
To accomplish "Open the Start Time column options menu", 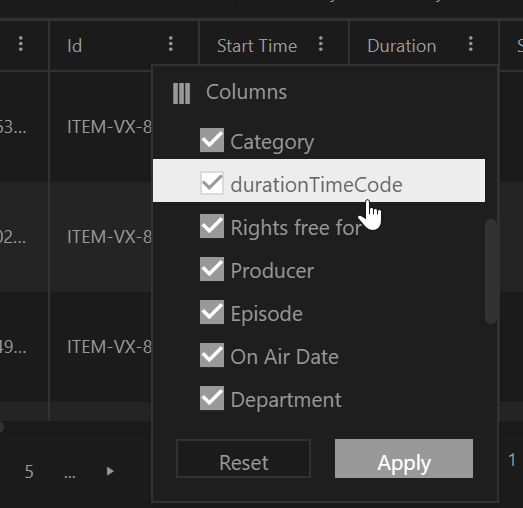I will click(321, 44).
